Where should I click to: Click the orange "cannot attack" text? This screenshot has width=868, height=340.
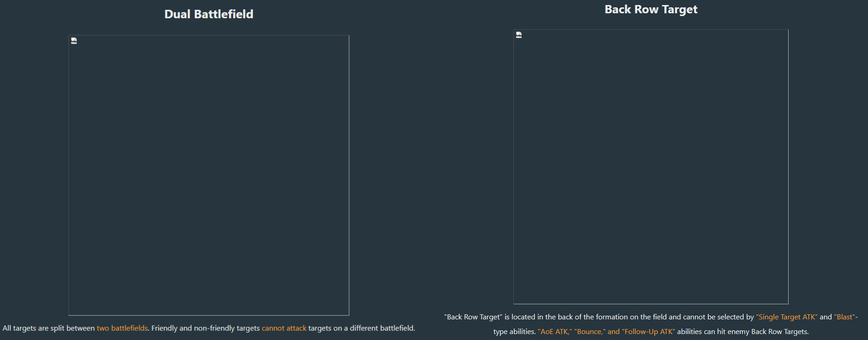coord(284,328)
